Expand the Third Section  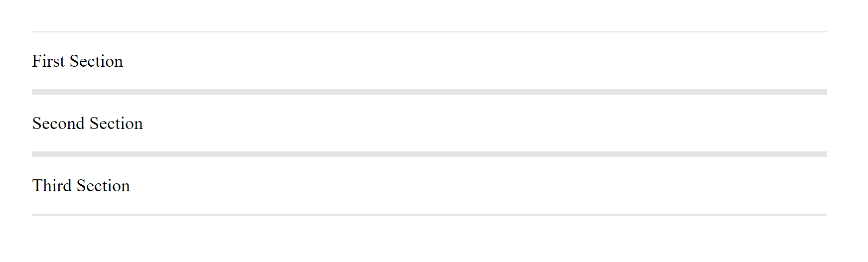[x=429, y=185]
